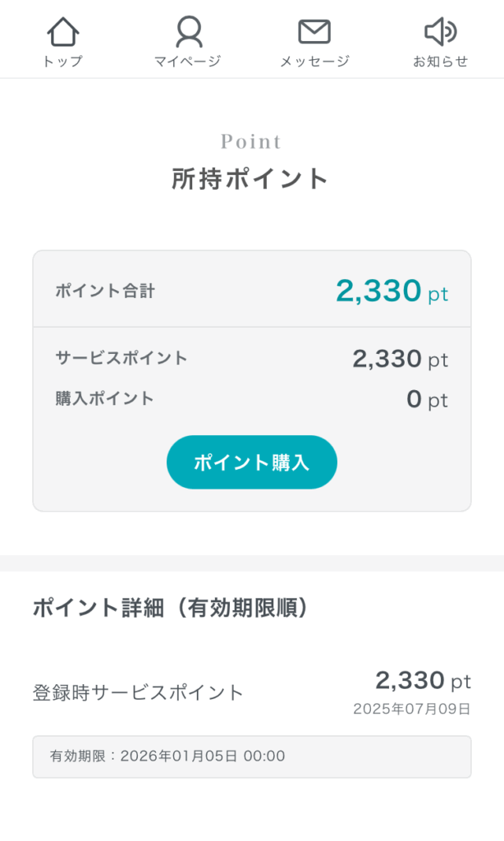Tap the mail envelope icon in the header
This screenshot has height=841, width=504.
point(314,31)
